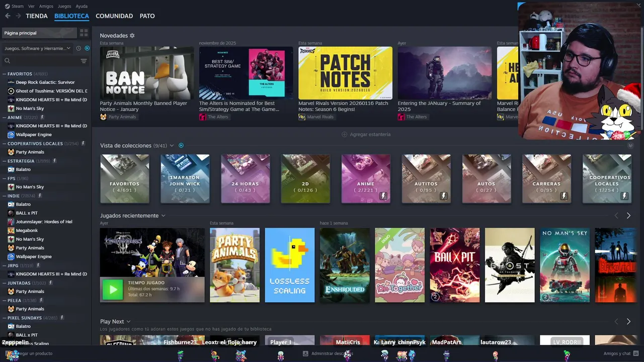
Task: Open Administrar descargas
Action: [328, 353]
